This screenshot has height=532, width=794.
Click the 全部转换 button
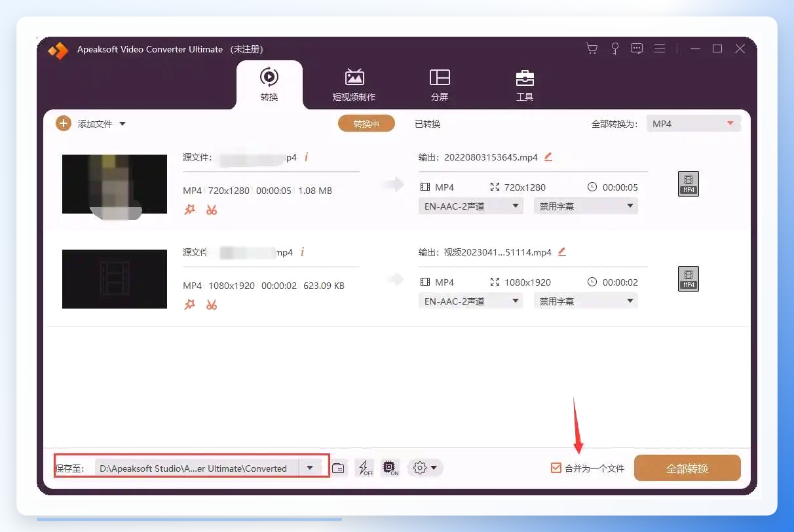pos(687,468)
